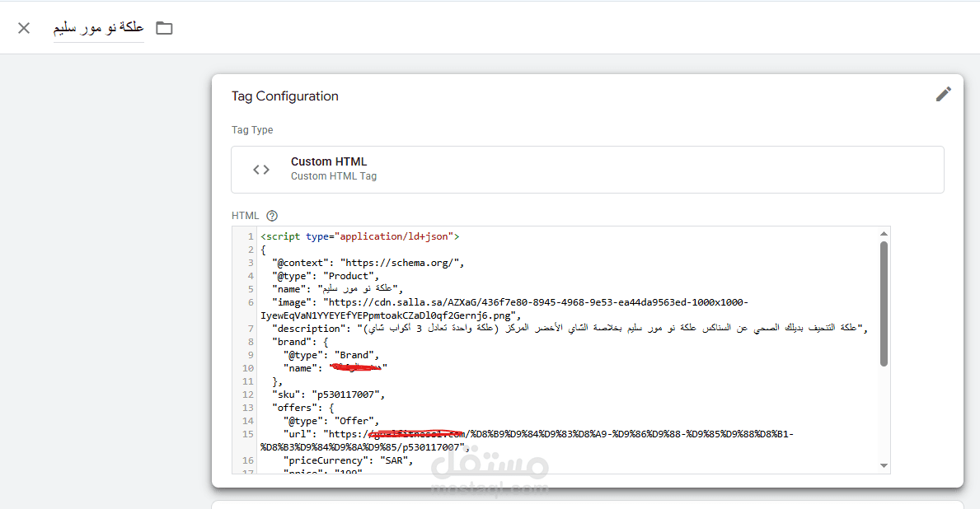Click line number 12 in the editor gutter
This screenshot has width=980, height=509.
point(248,395)
